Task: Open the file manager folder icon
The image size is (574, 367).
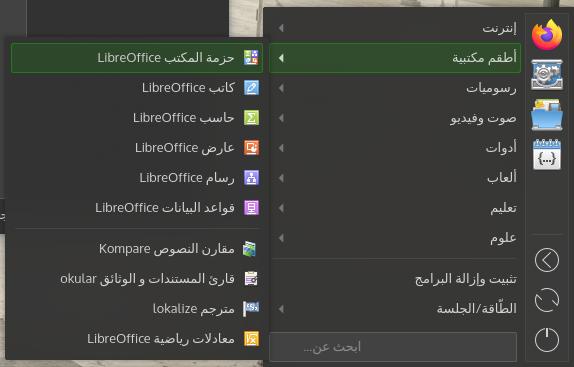Action: tap(547, 115)
